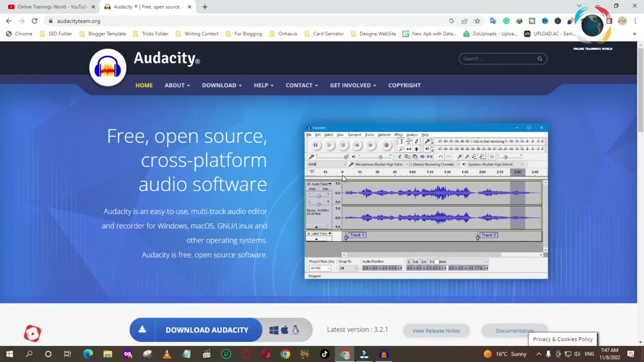Close the Online Trainings World tab
Viewport: 644px width, 362px height.
pyautogui.click(x=93, y=7)
